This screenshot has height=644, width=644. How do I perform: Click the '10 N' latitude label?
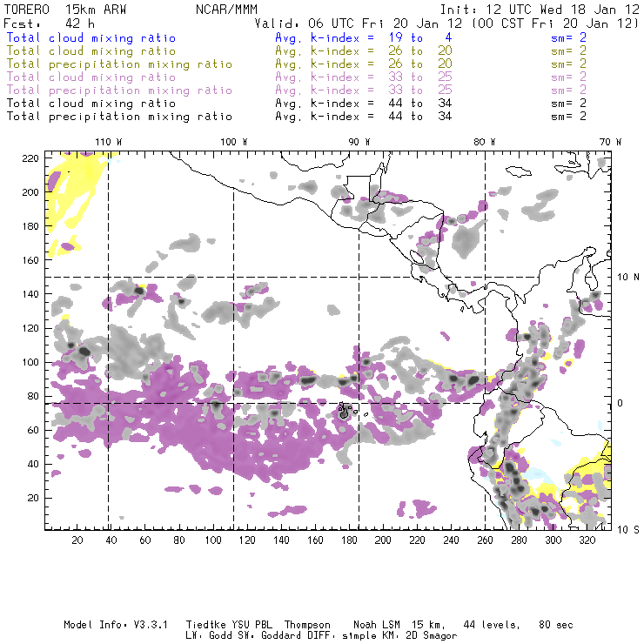628,278
